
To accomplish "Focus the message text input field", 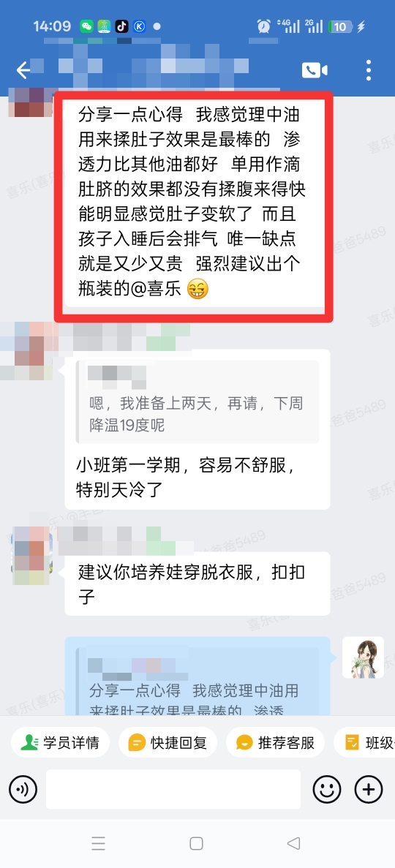I will [173, 789].
